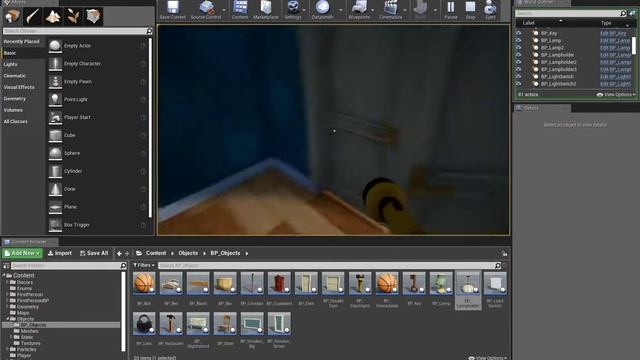Expand the Decors folder tree node
Viewport: 640px width, 360px height.
point(7,282)
